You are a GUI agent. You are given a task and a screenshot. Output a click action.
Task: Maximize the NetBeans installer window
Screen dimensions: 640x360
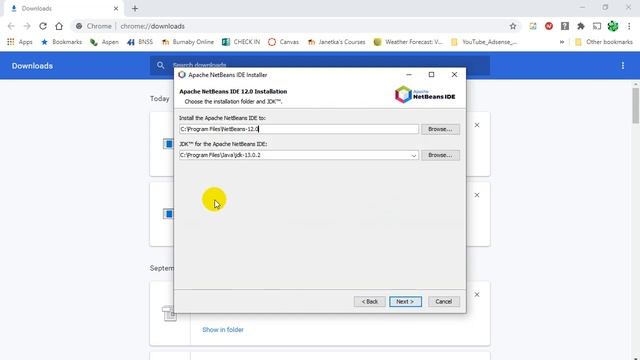[431, 75]
